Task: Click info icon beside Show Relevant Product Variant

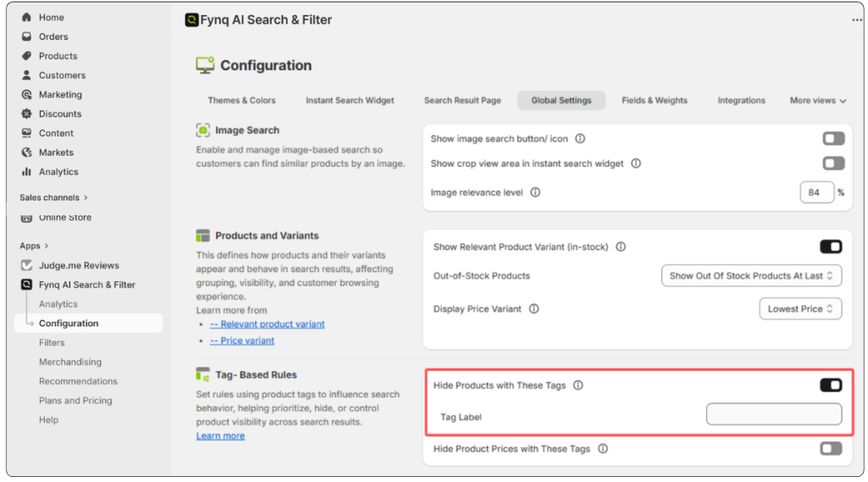Action: (620, 247)
